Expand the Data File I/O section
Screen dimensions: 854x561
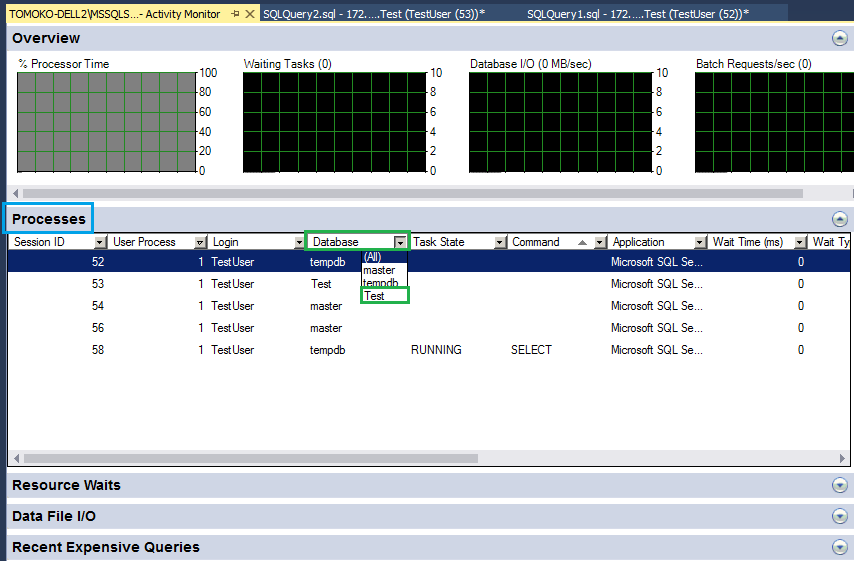pyautogui.click(x=839, y=516)
